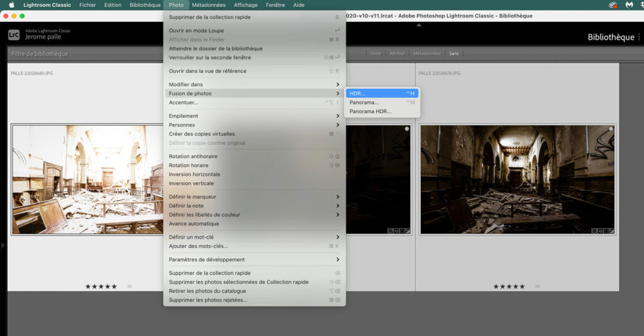Enable the Attribut library filter
The width and height of the screenshot is (644, 336).
(397, 54)
